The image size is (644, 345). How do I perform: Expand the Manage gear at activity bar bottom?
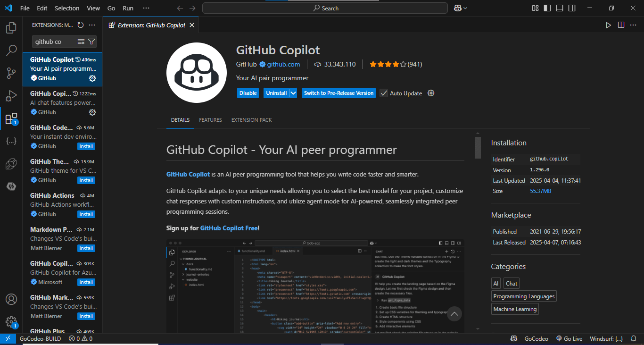point(11,322)
